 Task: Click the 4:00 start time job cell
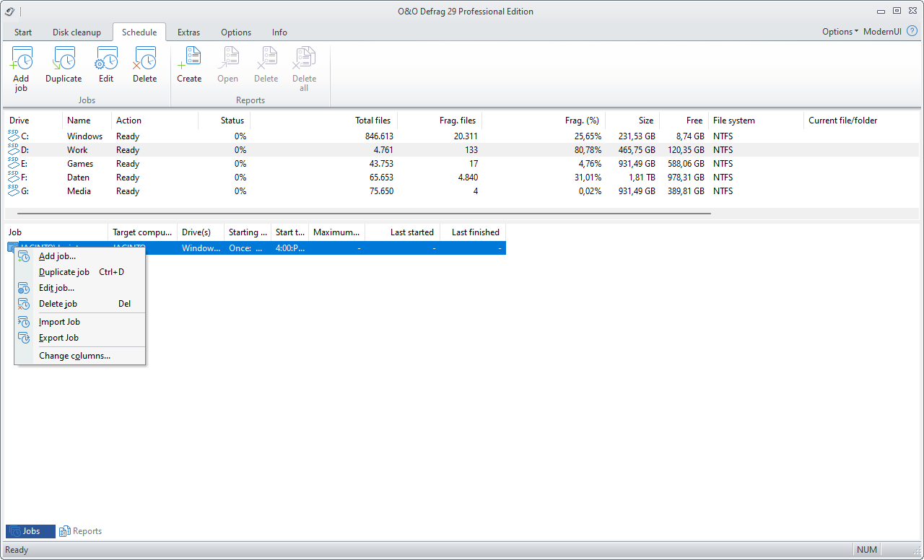coord(290,248)
